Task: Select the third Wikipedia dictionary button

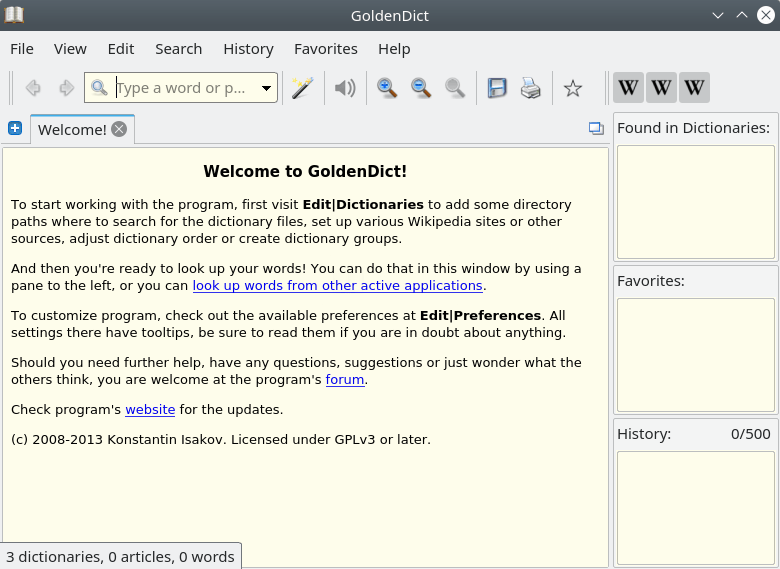Action: 694,88
